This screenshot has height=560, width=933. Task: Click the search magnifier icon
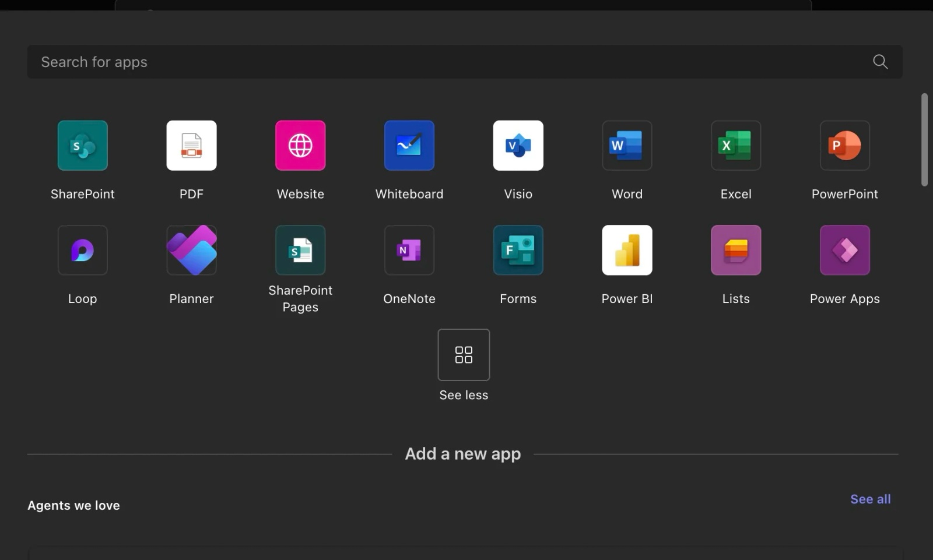coord(881,62)
